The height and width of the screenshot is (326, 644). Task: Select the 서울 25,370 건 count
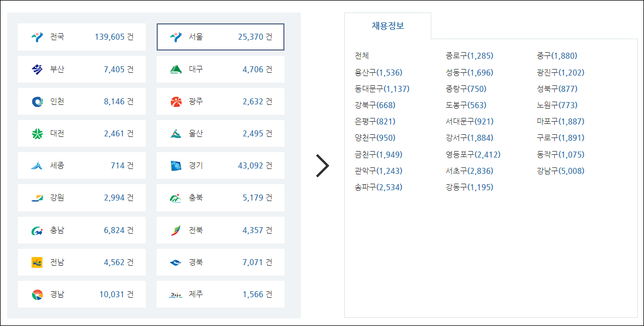[x=255, y=37]
